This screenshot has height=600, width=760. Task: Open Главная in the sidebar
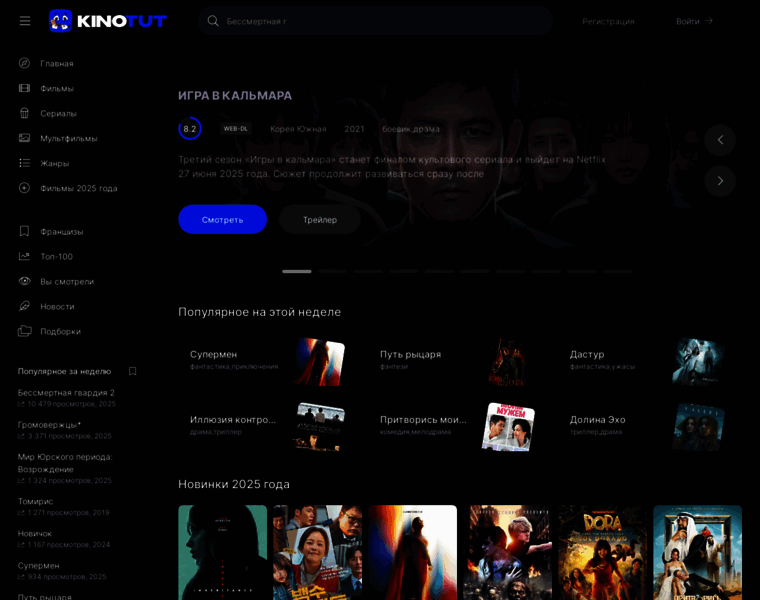coord(57,63)
